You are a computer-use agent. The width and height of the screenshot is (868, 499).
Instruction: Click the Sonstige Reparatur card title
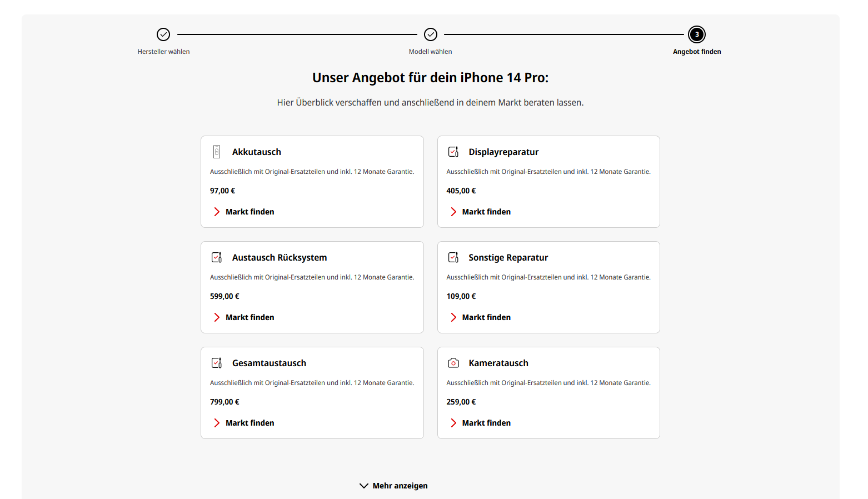click(508, 257)
